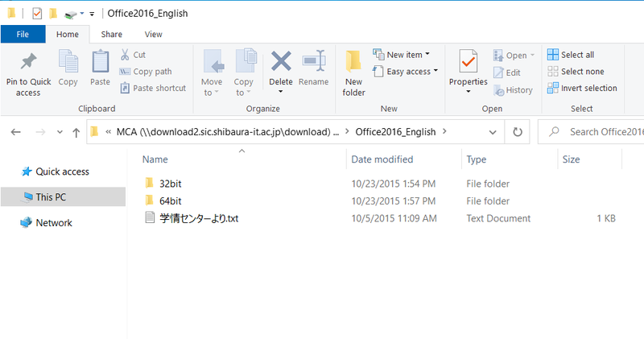
Task: Click the text document icon of 学情センターより.txt
Action: 150,217
